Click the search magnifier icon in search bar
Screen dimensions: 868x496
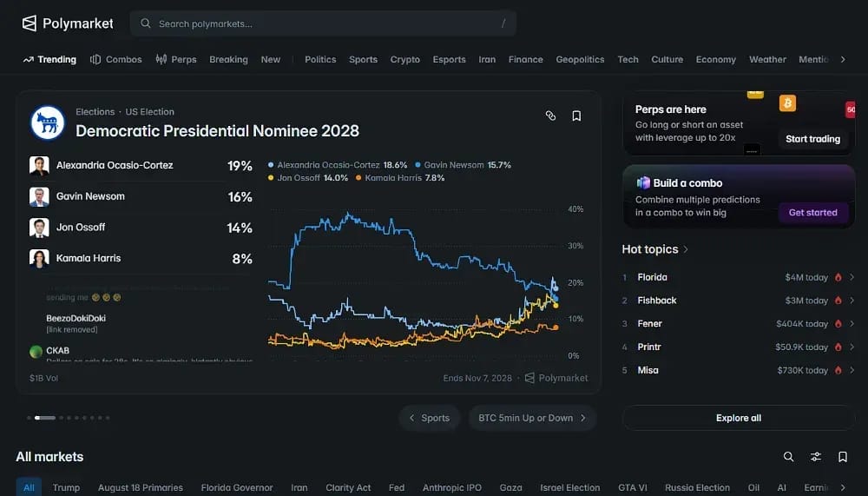[146, 23]
